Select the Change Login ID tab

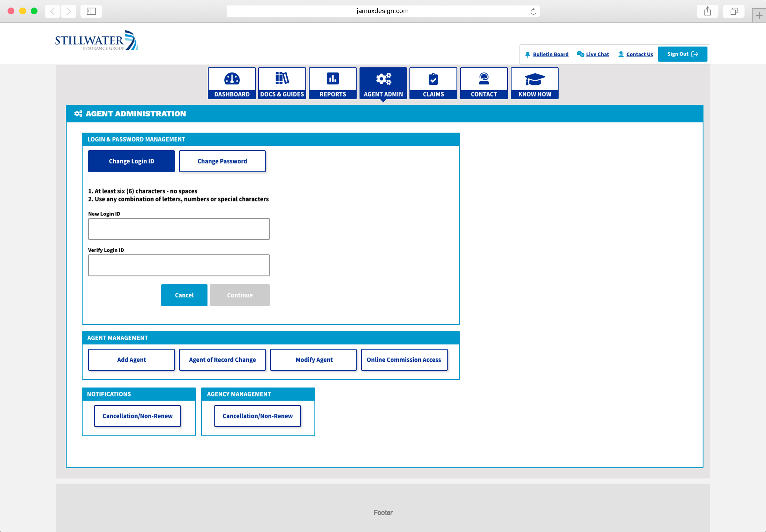pyautogui.click(x=131, y=161)
